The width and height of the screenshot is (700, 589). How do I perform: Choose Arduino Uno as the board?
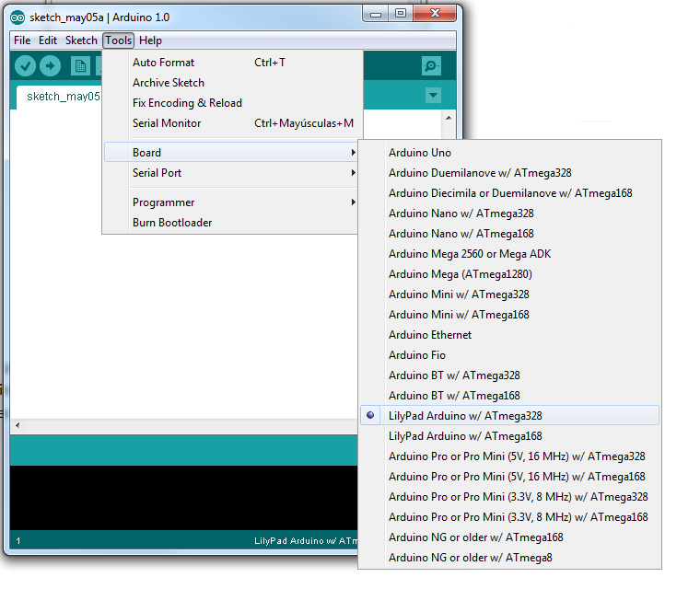[x=420, y=153]
